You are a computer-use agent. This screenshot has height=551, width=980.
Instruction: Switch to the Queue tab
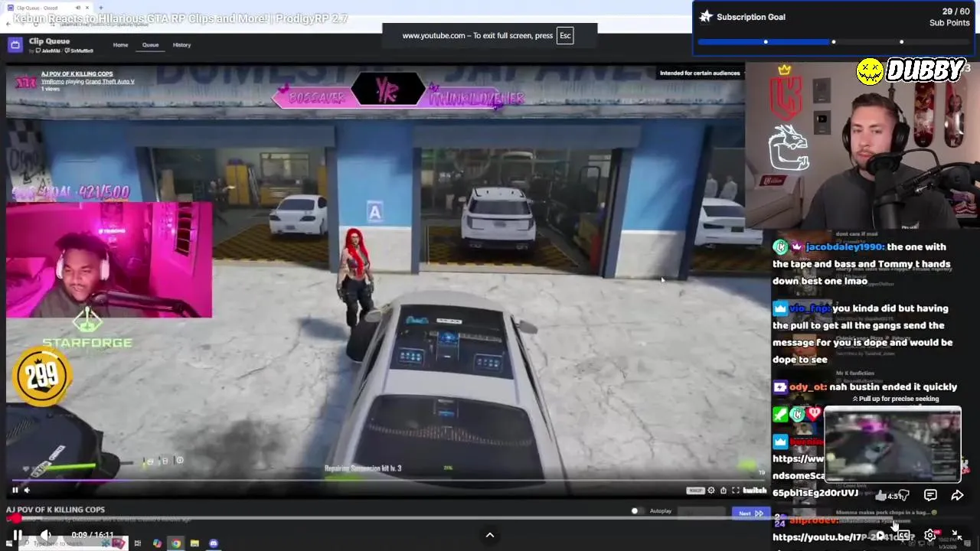(x=150, y=45)
